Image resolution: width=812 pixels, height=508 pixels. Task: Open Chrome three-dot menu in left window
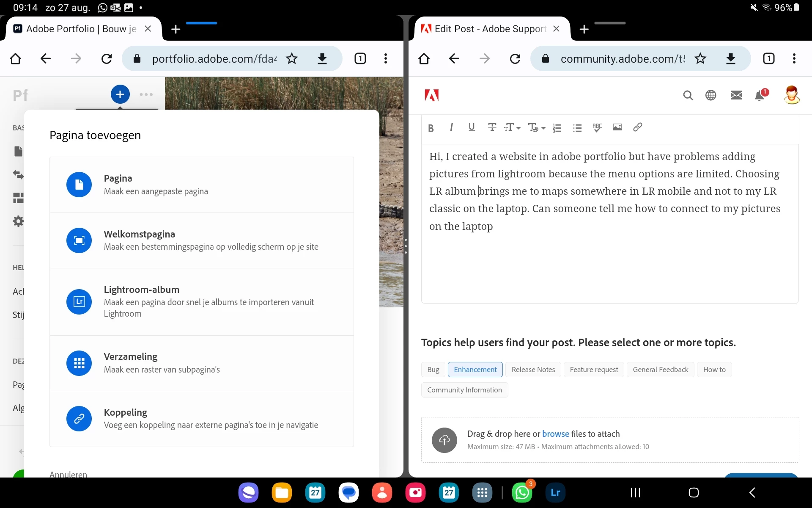click(385, 58)
